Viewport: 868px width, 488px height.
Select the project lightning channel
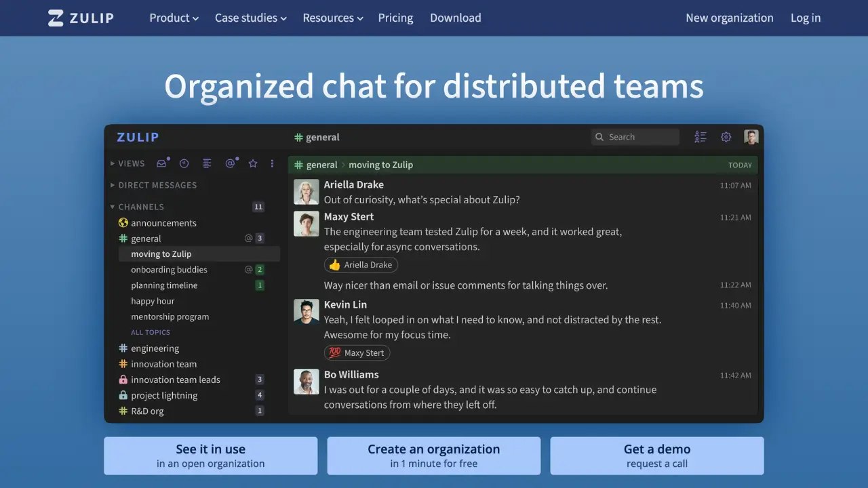[164, 395]
